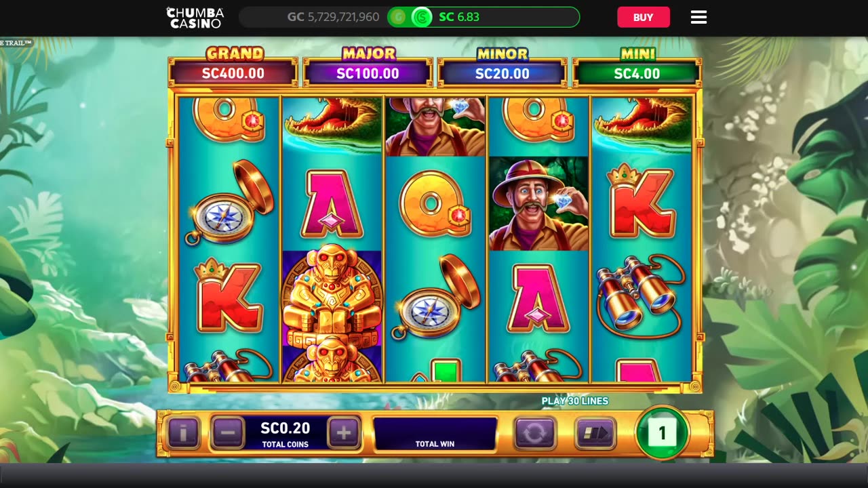Open the game info button

tap(183, 432)
